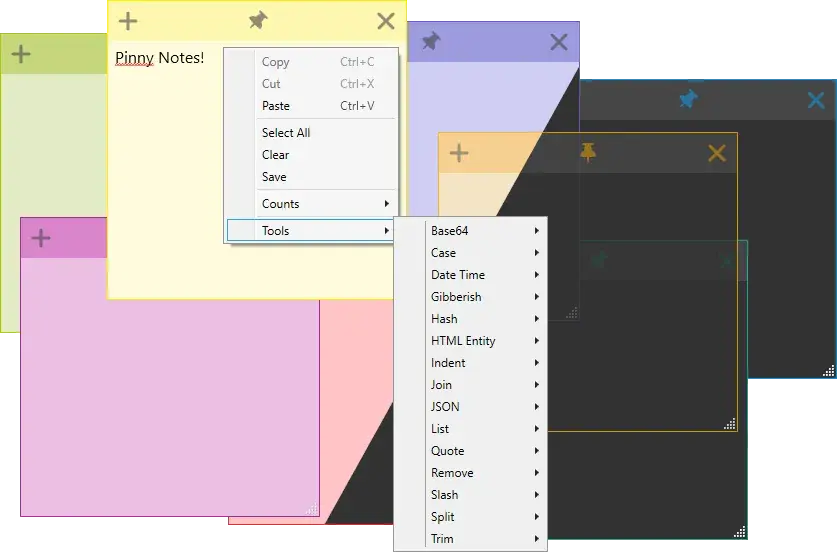Click Save in the context menu
The width and height of the screenshot is (837, 552).
[x=274, y=177]
